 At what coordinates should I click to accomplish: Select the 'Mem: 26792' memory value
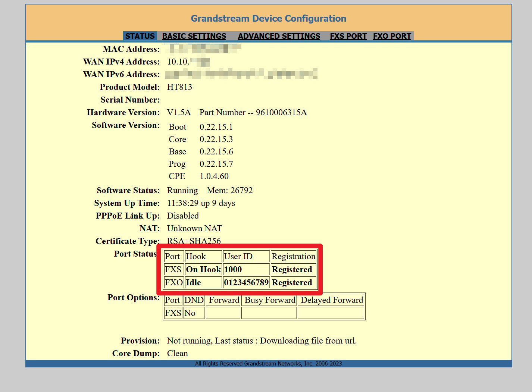tap(230, 191)
